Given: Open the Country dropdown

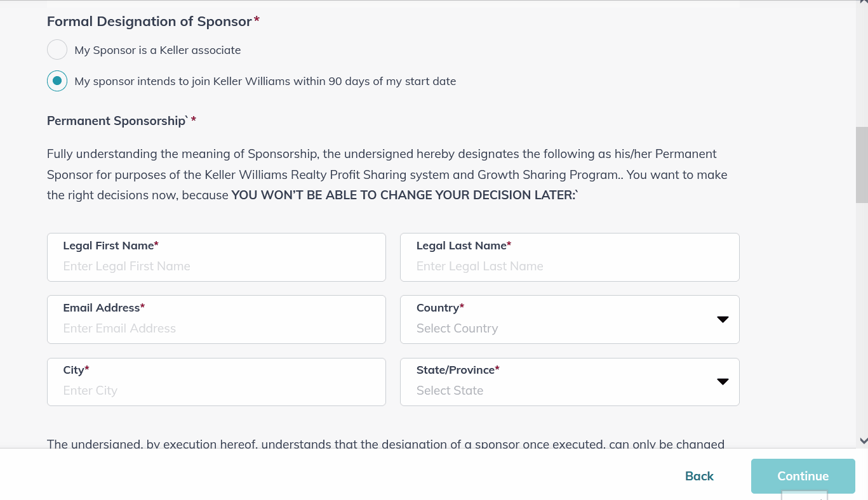Looking at the screenshot, I should click(570, 319).
